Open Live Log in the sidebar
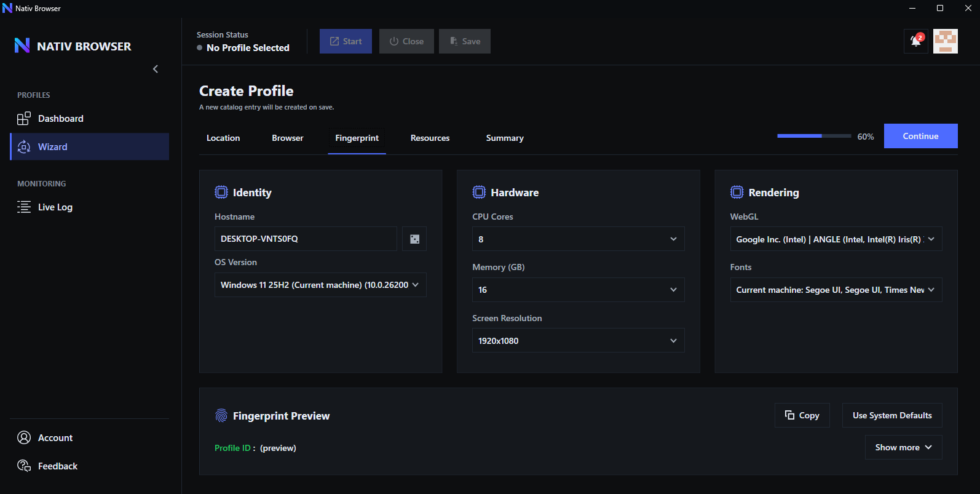Viewport: 980px width, 494px height. tap(90, 207)
